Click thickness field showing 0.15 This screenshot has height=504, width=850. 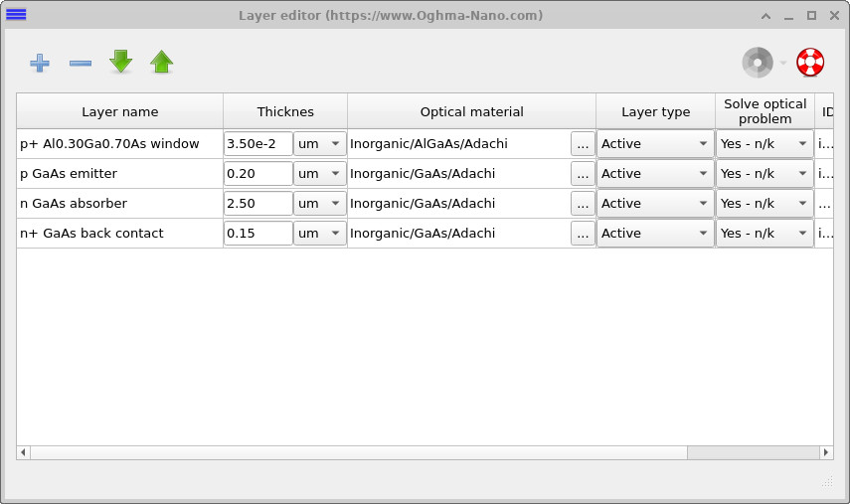[258, 233]
